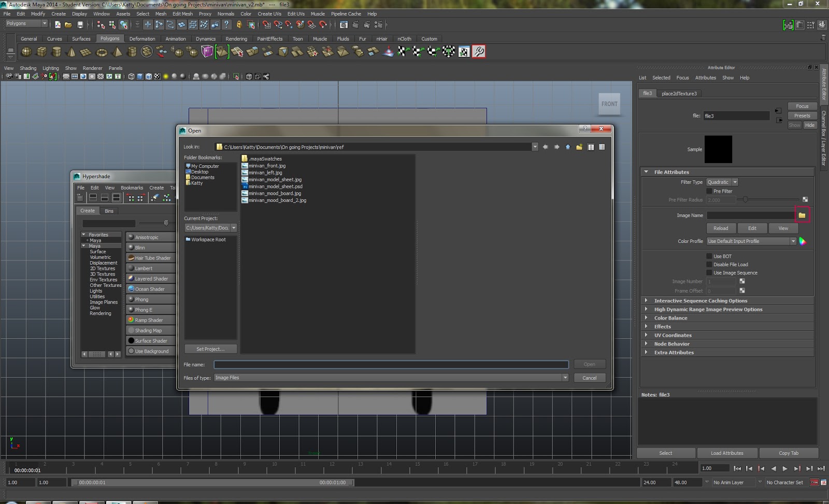
Task: Open the Edit Mesh menu
Action: 182,14
